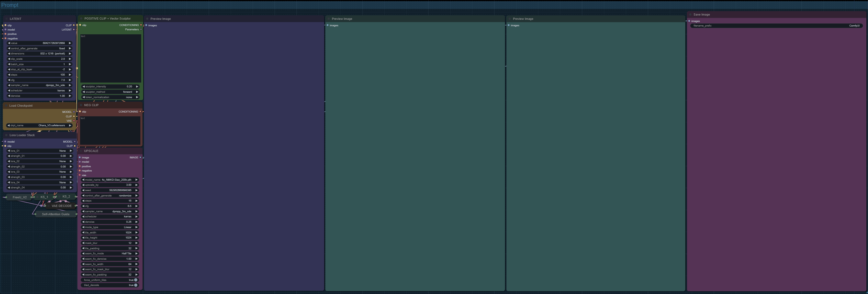Image resolution: width=868 pixels, height=294 pixels.
Task: Open the ckpt_name Ohara_V3.safetensors selector
Action: click(x=39, y=125)
